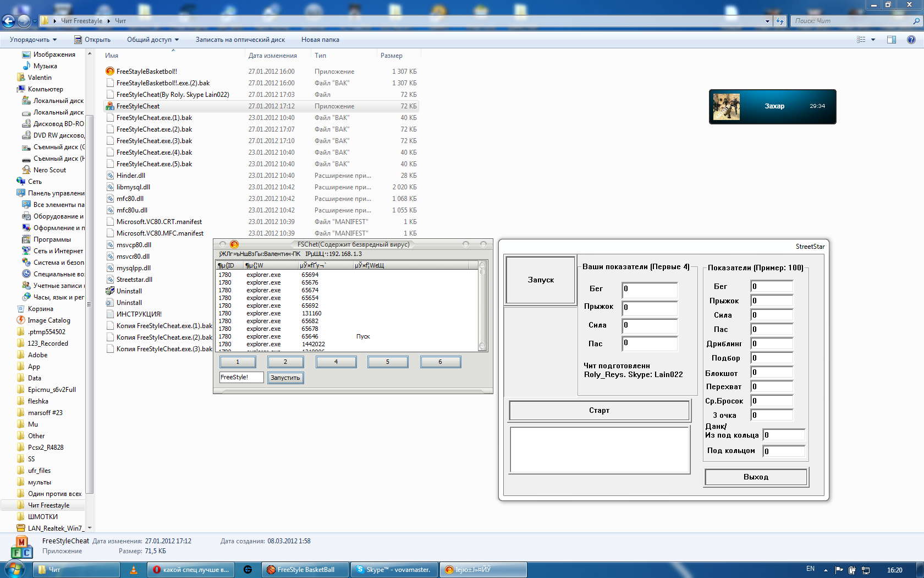Sort files by Дата изменения column
The image size is (924, 578).
(x=278, y=56)
